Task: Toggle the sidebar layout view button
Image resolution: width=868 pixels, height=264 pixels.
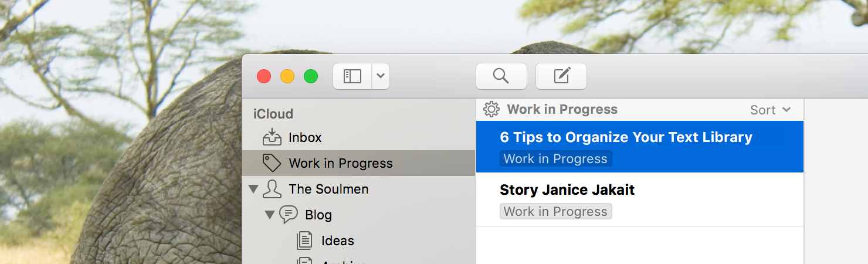Action: point(352,76)
